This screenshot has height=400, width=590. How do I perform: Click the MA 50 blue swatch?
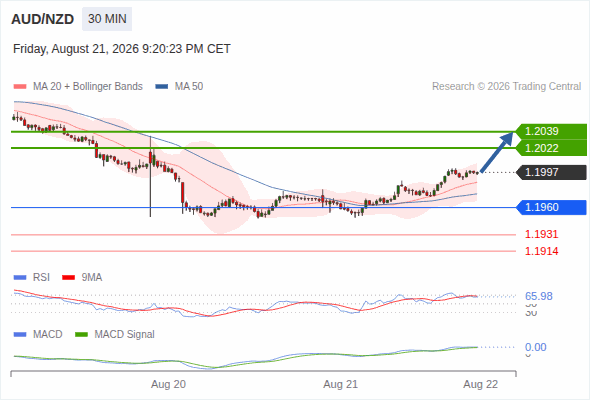[x=162, y=87]
